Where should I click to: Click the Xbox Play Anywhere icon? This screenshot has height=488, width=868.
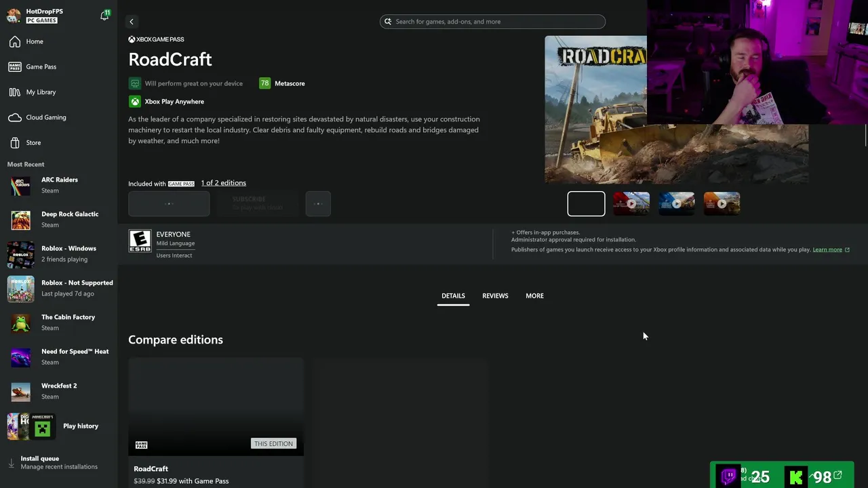point(135,102)
